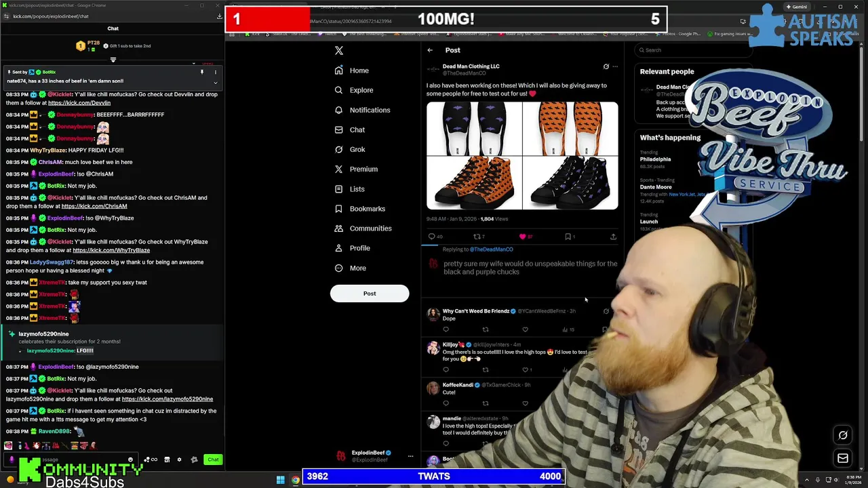Screen dimensions: 868x488
Task: Open black slip-on shoes image
Action: [474, 129]
